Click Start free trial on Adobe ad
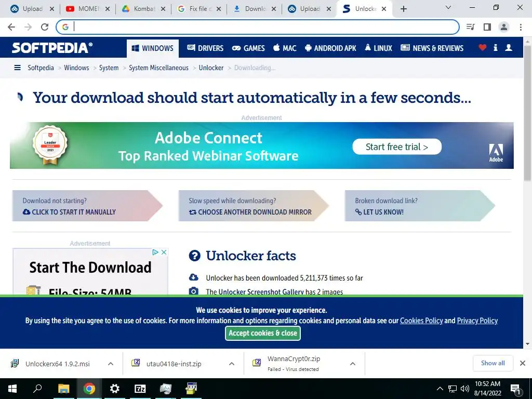The width and height of the screenshot is (532, 399). coord(397,147)
